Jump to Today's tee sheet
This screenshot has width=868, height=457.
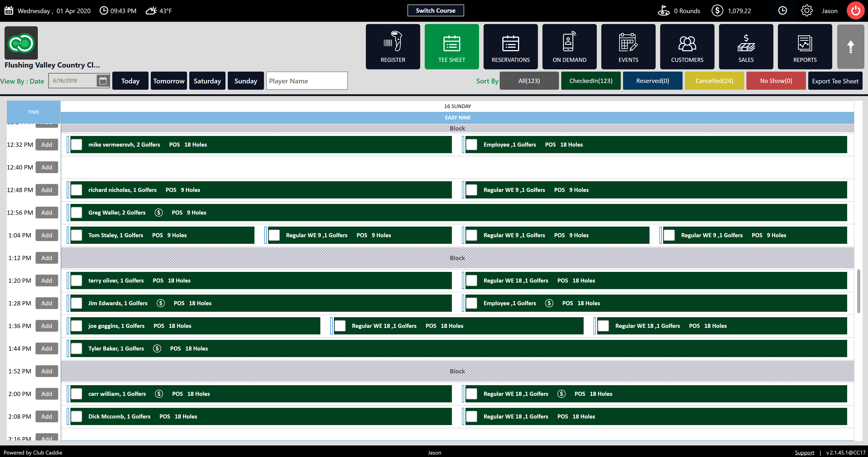[130, 81]
